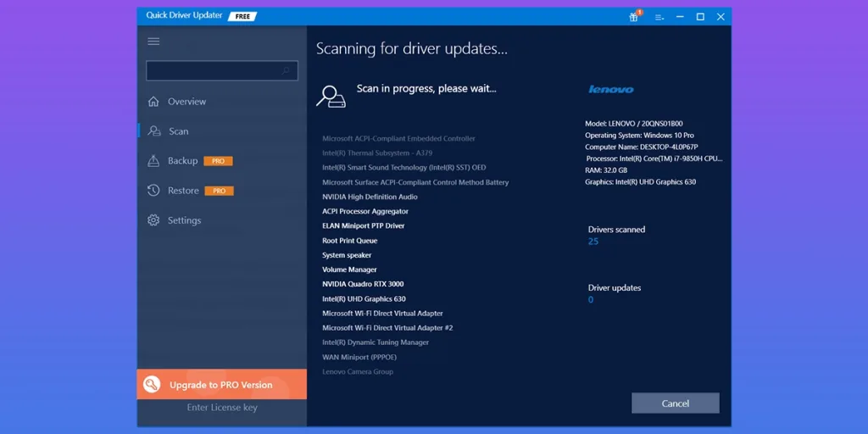This screenshot has height=434, width=868.
Task: Select NVIDIA Quadro RTX 3000 in list
Action: pos(363,284)
